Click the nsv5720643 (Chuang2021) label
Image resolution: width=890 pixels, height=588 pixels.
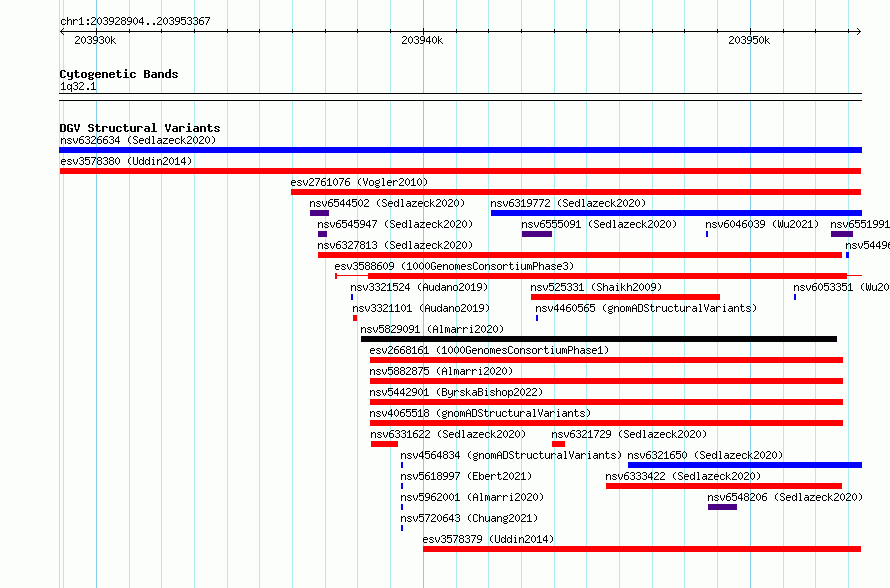point(469,518)
